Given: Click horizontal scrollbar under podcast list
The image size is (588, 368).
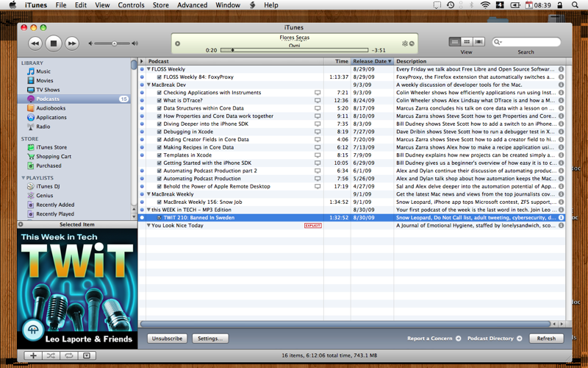Looking at the screenshot, I should tap(345, 324).
